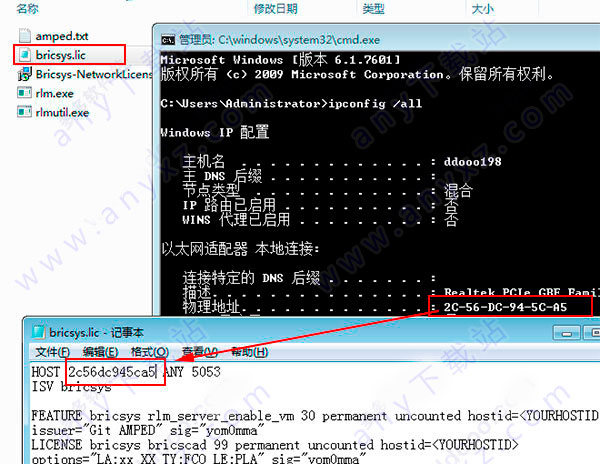Minimize the bricsys.lic Notepad window
Image resolution: width=600 pixels, height=464 pixels.
click(567, 333)
